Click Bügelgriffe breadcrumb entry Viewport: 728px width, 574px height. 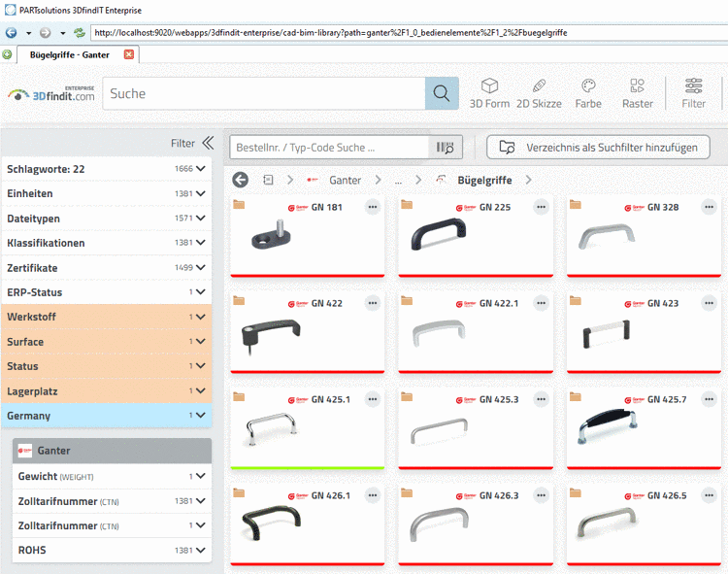[x=484, y=181]
